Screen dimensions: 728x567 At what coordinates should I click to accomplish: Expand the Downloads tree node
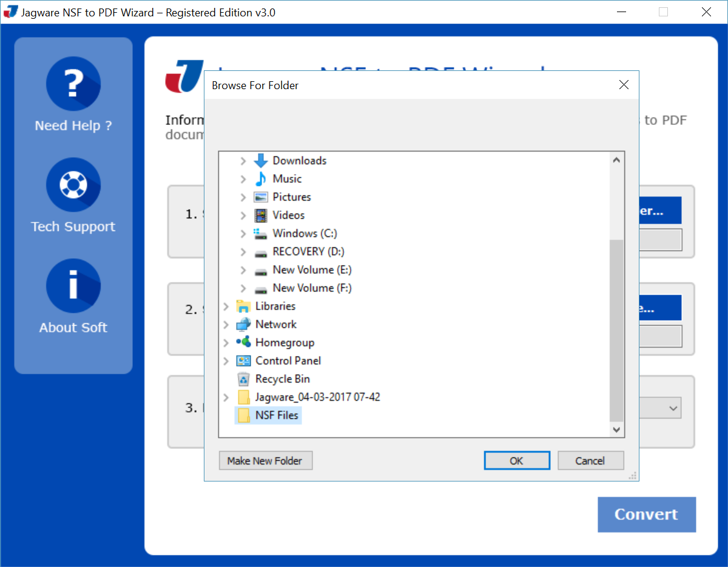click(x=243, y=161)
